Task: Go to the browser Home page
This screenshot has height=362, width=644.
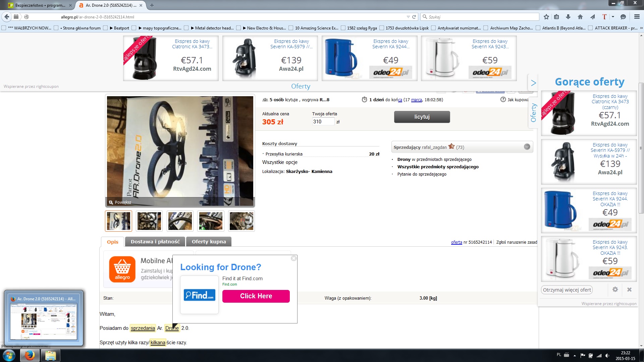Action: (580, 17)
